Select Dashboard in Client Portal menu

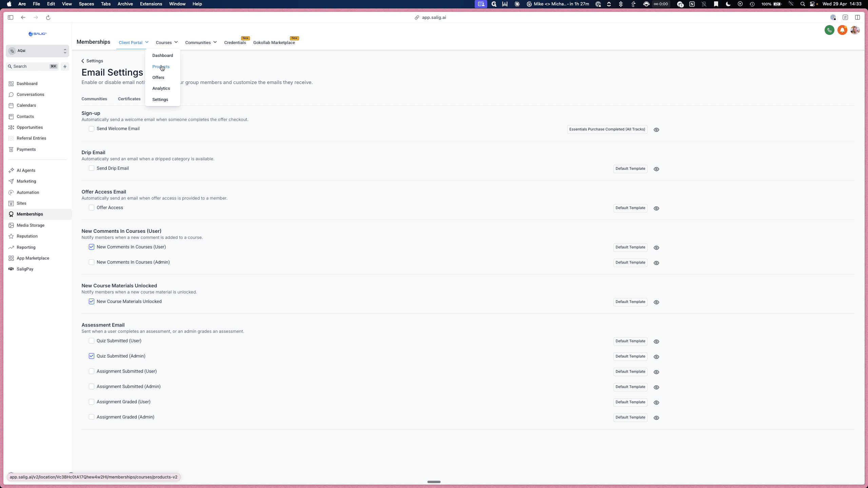pyautogui.click(x=162, y=56)
